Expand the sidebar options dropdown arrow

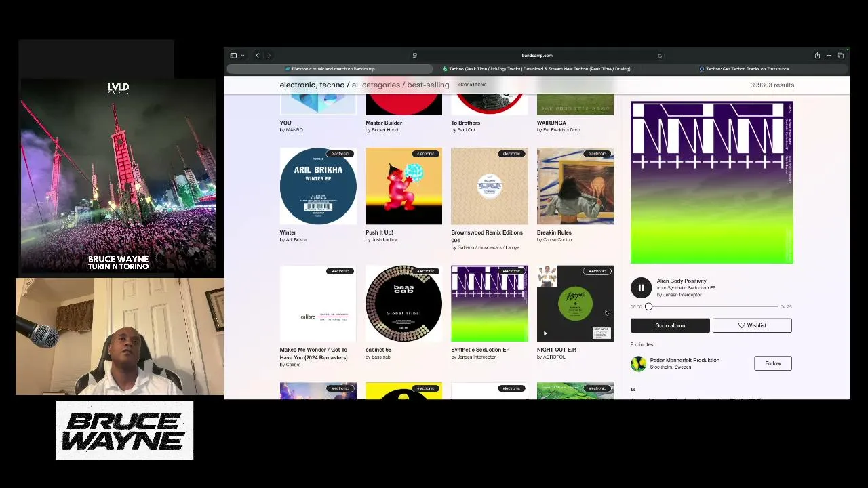pyautogui.click(x=242, y=56)
